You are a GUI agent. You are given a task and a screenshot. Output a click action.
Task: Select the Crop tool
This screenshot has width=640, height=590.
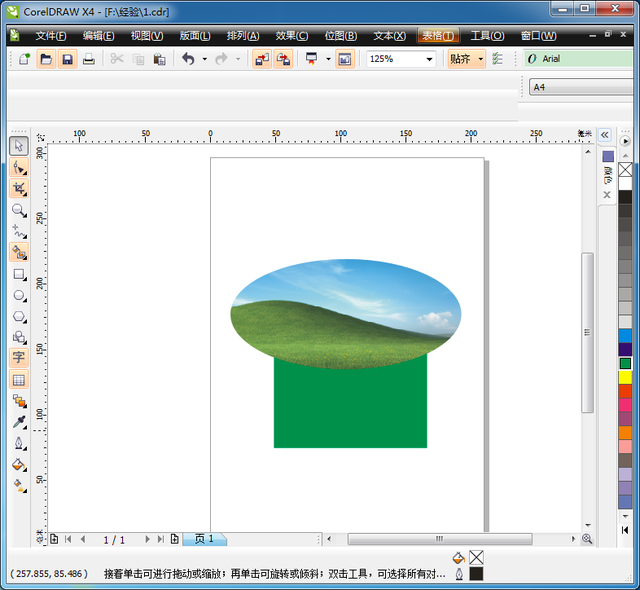[19, 188]
